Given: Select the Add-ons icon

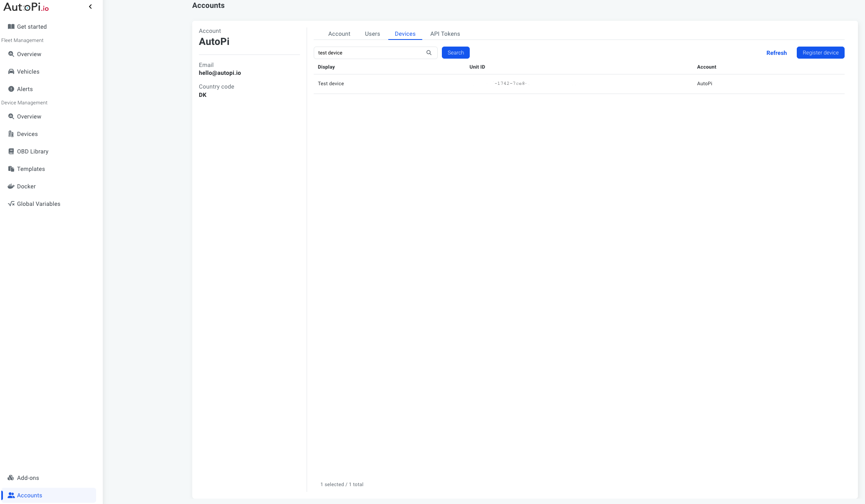Looking at the screenshot, I should tap(11, 478).
